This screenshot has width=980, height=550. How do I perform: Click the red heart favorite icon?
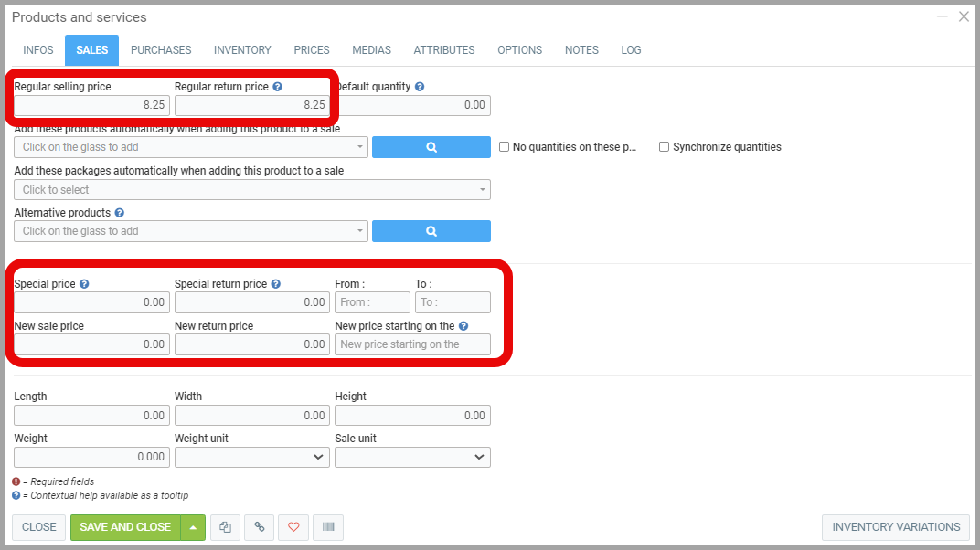(293, 527)
